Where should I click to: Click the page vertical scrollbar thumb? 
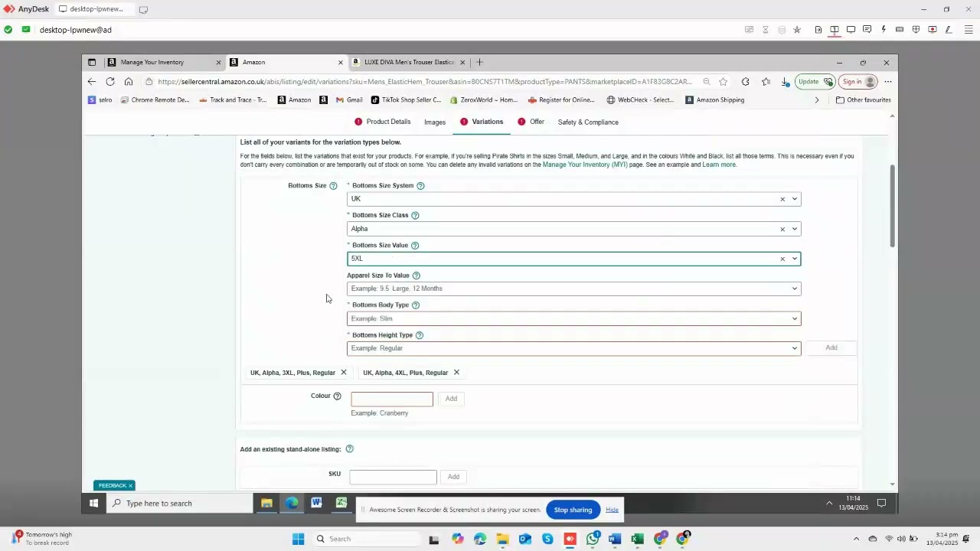pos(892,206)
